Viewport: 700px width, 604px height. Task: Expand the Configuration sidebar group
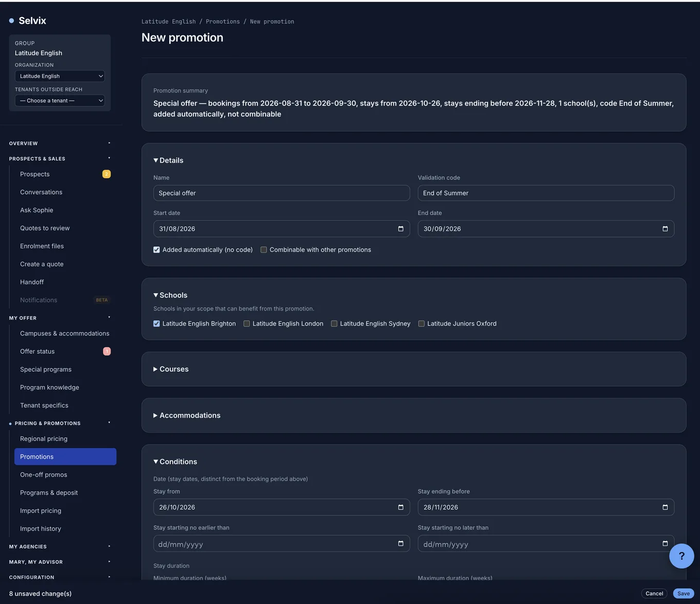60,577
